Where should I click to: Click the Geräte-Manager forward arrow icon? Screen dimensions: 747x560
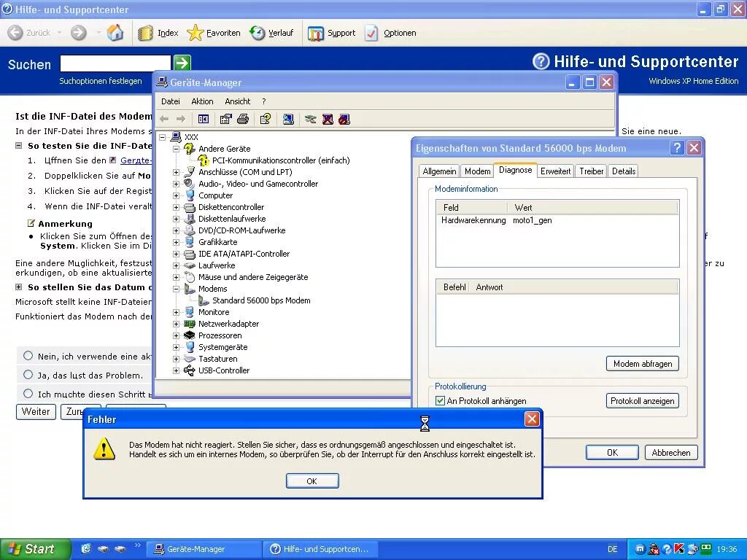(181, 119)
